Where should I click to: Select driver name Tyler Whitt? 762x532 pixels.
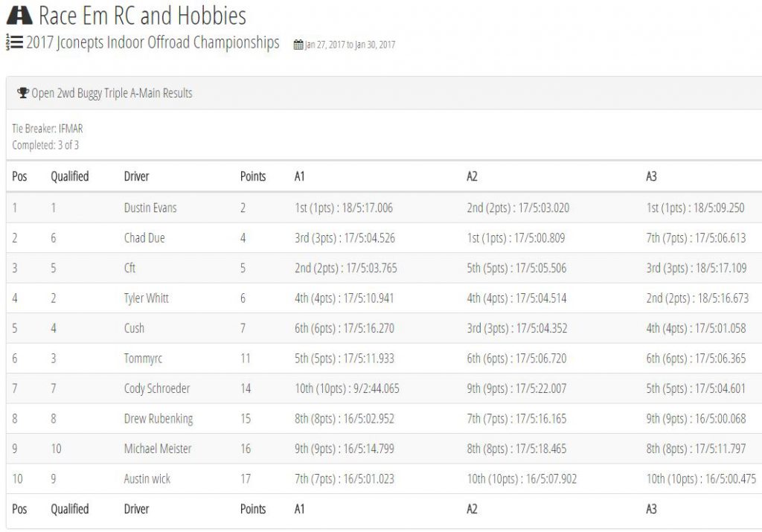point(147,298)
